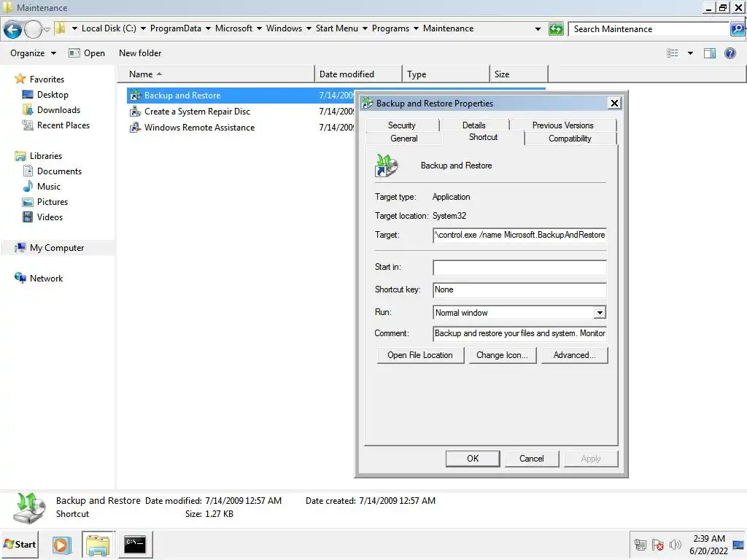Sort by Date modified column header
Image resolution: width=747 pixels, height=560 pixels.
point(358,74)
